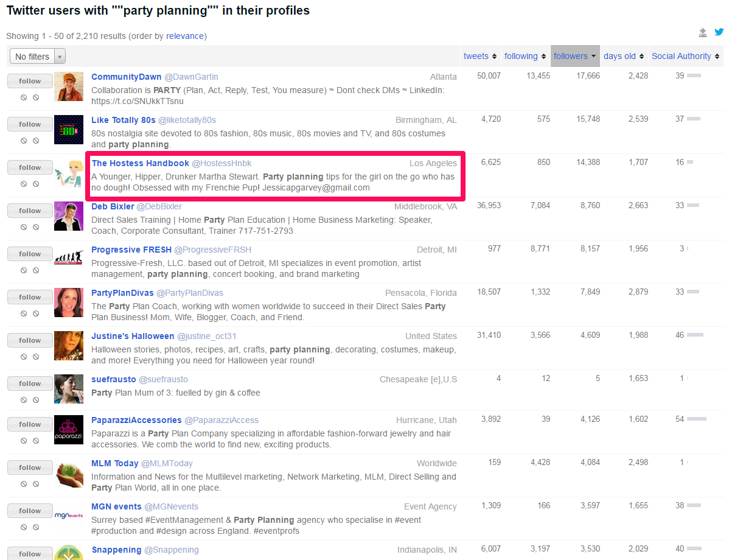The height and width of the screenshot is (560, 729).
Task: Open Progressive FRESH name link
Action: (x=131, y=250)
